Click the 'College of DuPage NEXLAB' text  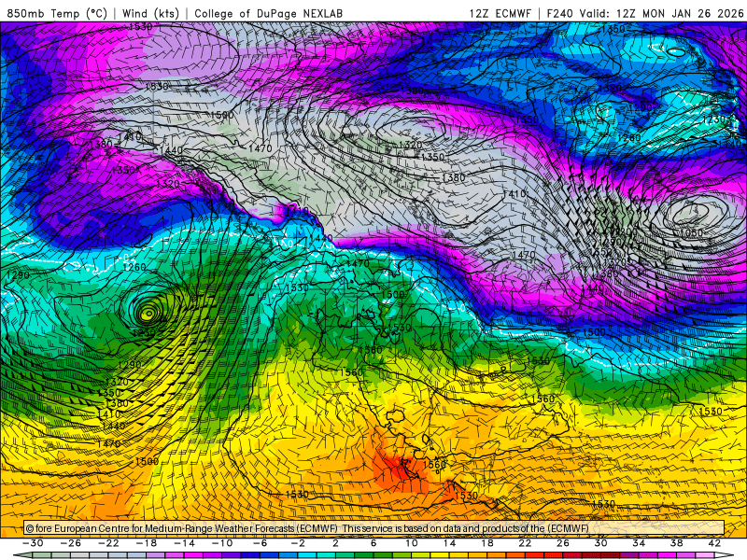click(x=268, y=13)
